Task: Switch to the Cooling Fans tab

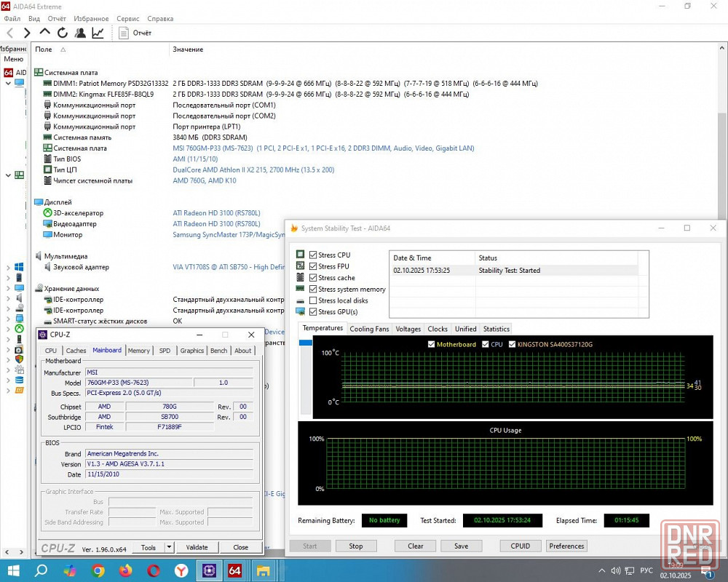Action: point(369,329)
